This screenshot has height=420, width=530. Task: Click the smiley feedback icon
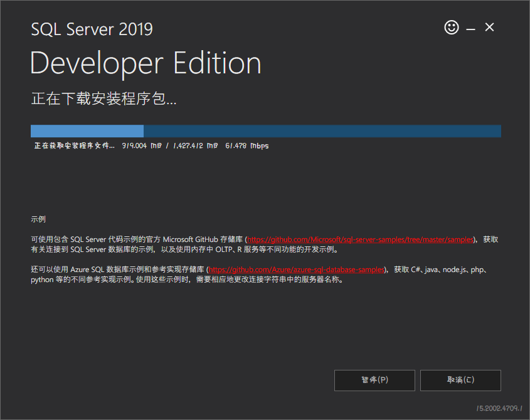pyautogui.click(x=451, y=28)
